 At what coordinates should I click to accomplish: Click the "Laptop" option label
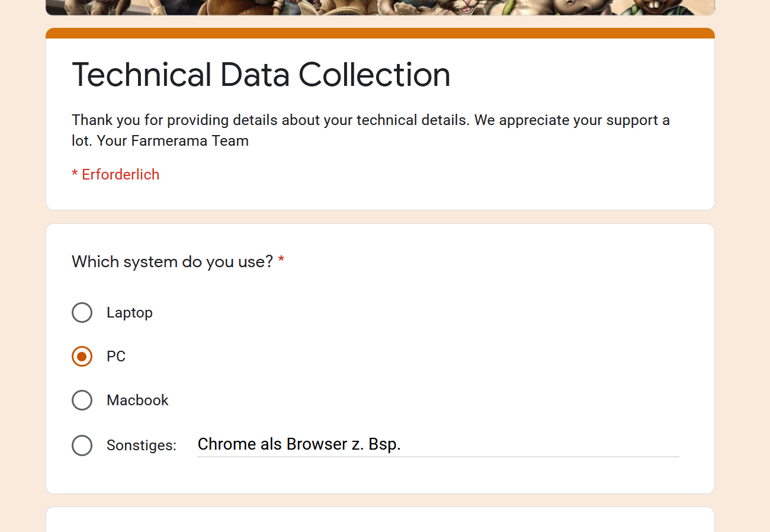130,312
